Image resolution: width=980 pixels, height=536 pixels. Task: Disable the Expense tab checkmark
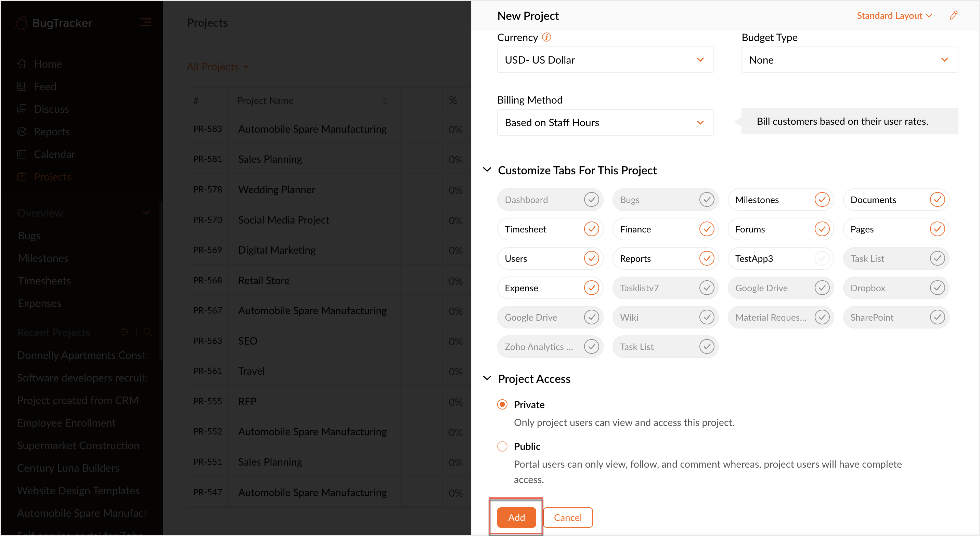click(591, 288)
